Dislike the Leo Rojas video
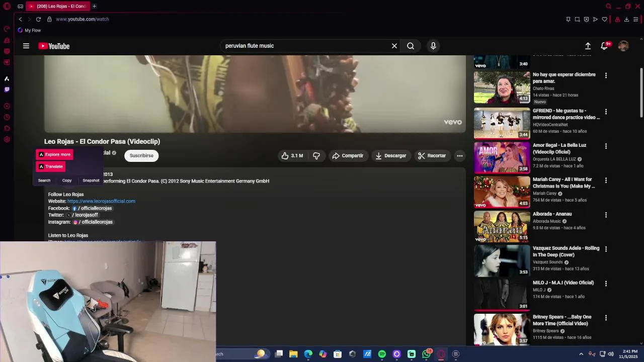Image resolution: width=644 pixels, height=362 pixels. (x=316, y=156)
